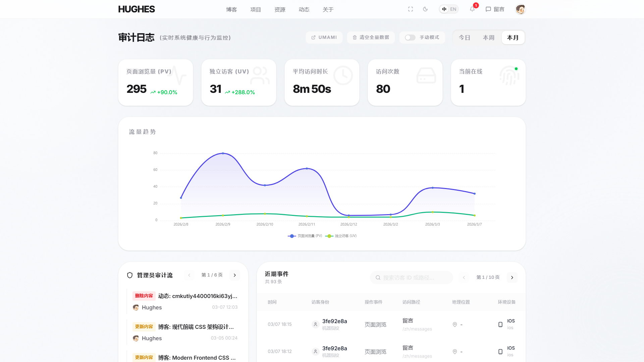Select the 本周 time range tab

click(489, 38)
